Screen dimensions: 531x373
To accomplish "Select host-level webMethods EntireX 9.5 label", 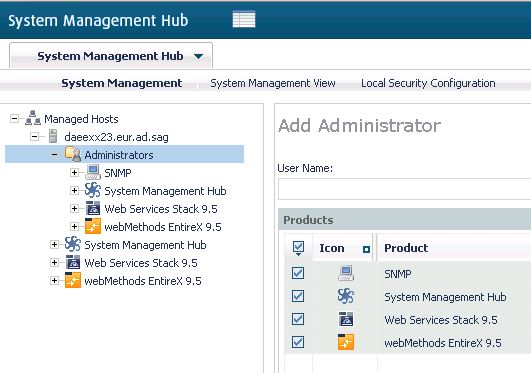I will (143, 281).
